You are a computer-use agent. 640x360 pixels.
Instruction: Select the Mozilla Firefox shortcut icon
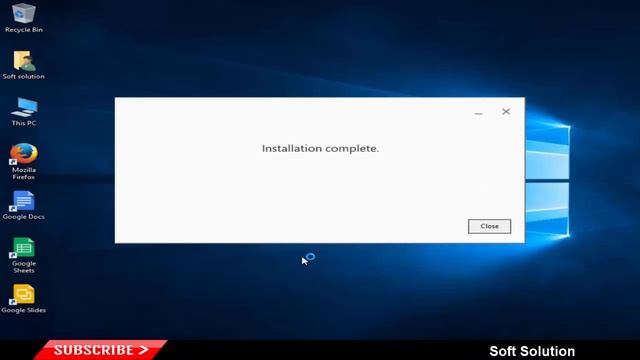[x=24, y=154]
